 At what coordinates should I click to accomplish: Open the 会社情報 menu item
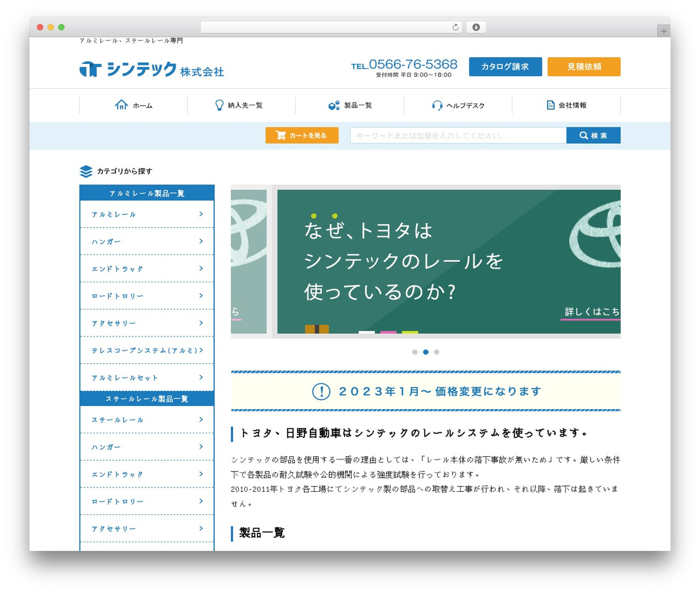(566, 105)
